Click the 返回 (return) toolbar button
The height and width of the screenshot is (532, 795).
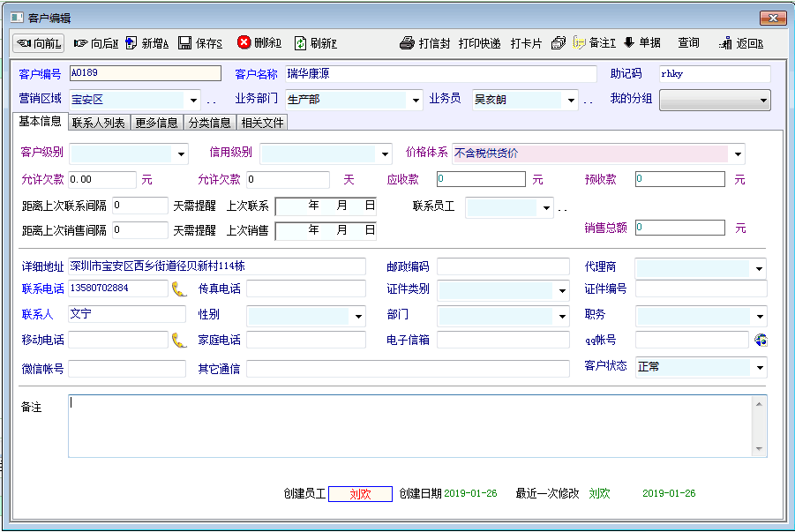coord(741,43)
